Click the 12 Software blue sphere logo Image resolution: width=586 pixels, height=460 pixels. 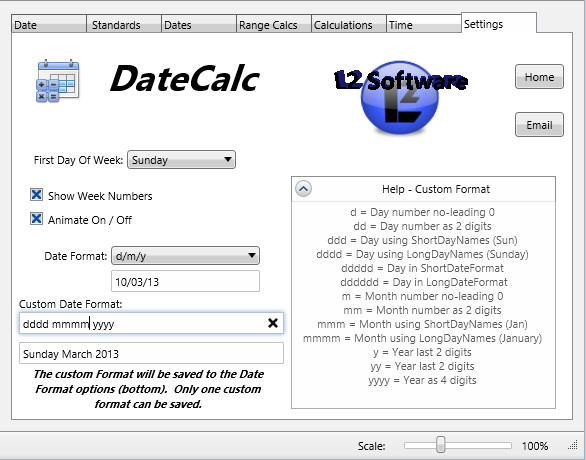pos(400,97)
